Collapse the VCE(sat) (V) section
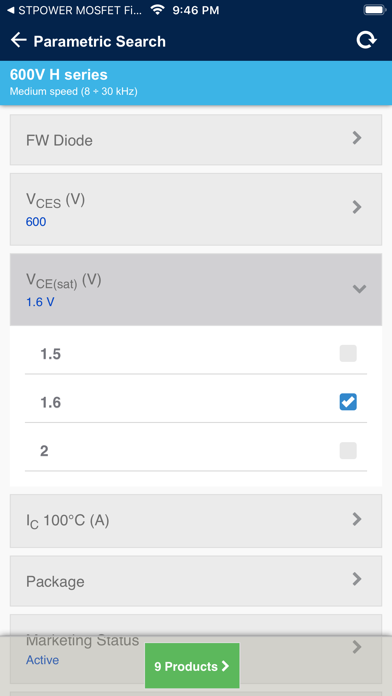 pos(196,289)
